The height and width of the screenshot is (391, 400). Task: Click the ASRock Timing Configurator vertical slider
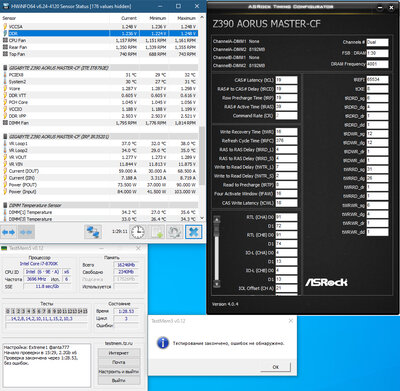217,252
